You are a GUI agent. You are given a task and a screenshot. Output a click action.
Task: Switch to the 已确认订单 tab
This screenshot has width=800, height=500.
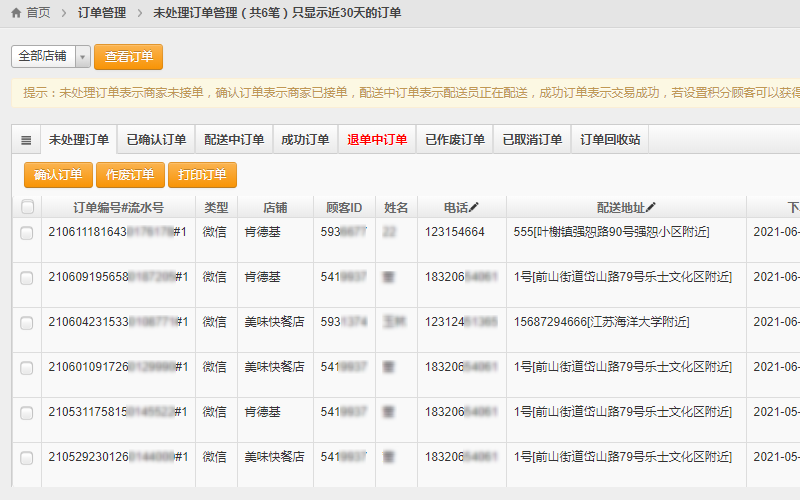(156, 140)
